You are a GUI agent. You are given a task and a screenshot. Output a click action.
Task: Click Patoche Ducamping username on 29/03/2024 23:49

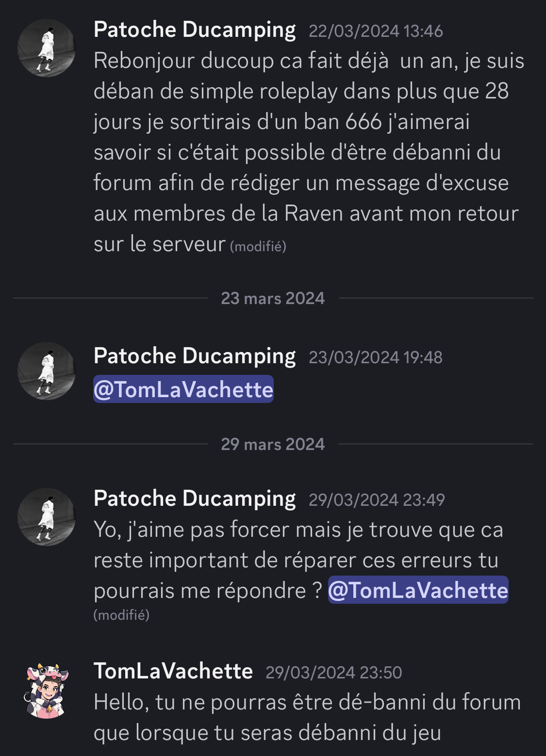coord(195,499)
